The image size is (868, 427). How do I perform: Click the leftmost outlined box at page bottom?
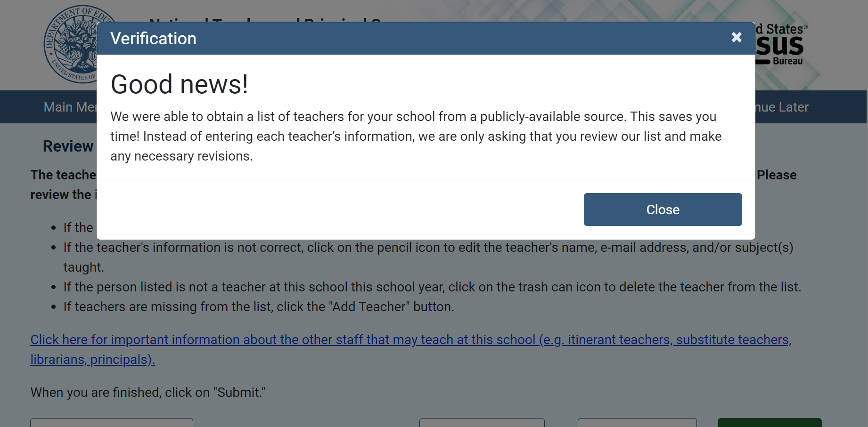coord(112,422)
